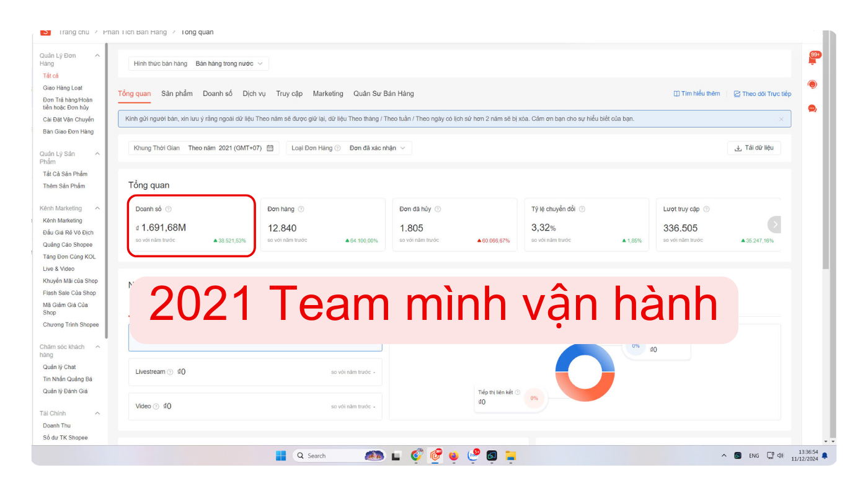The height and width of the screenshot is (496, 868).
Task: Dismiss the blue notice banner
Action: pos(781,119)
